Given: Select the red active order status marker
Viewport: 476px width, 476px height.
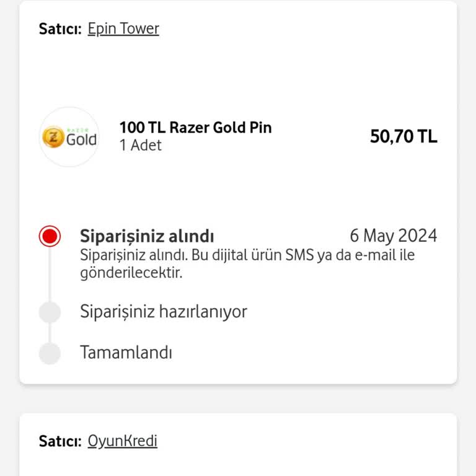Looking at the screenshot, I should point(50,236).
